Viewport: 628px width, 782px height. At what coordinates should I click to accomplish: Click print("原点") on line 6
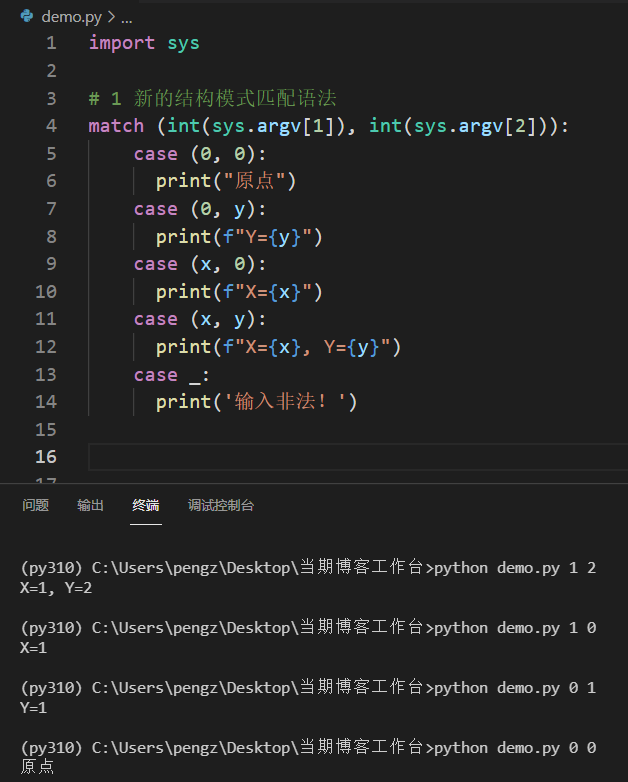pos(226,181)
